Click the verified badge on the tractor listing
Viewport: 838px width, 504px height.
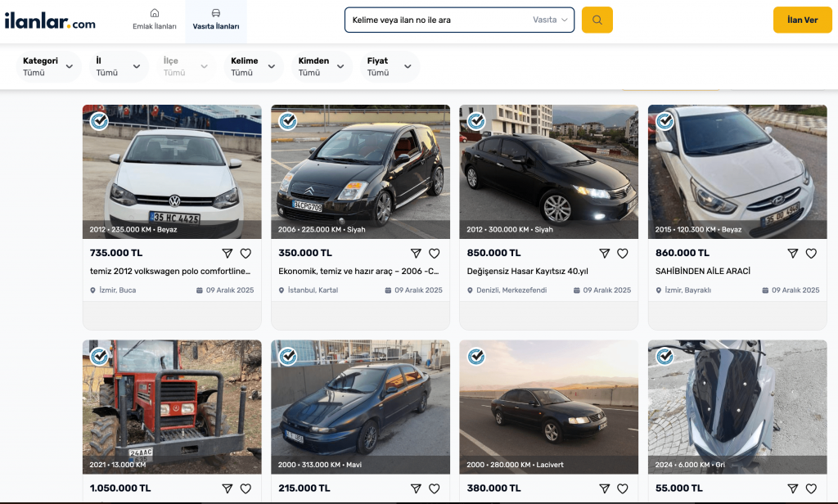click(x=100, y=357)
